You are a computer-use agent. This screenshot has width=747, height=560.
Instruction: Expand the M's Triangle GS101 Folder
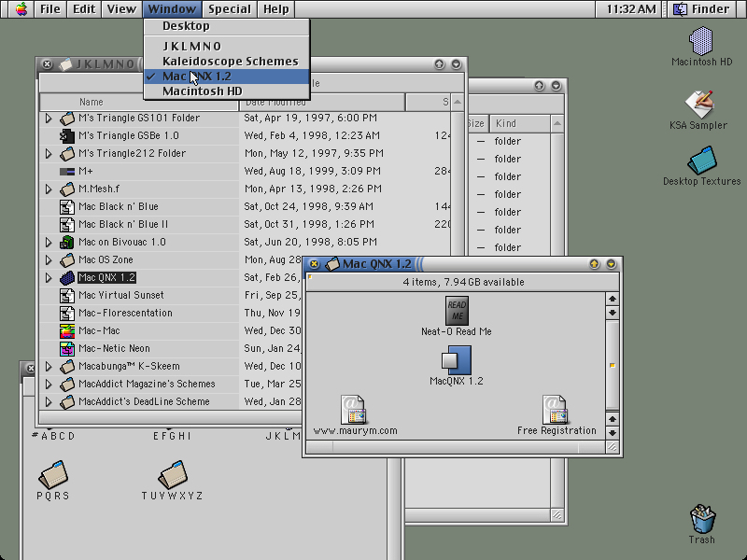(49, 119)
